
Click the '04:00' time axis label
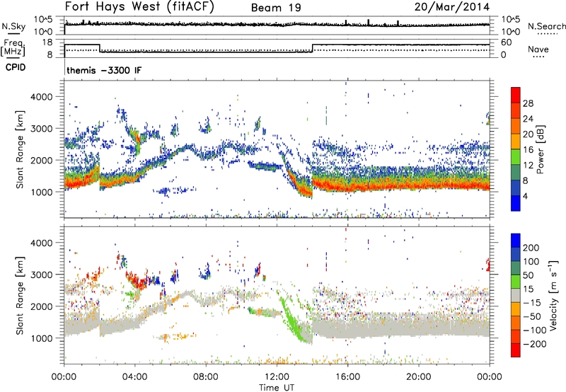[x=135, y=376]
